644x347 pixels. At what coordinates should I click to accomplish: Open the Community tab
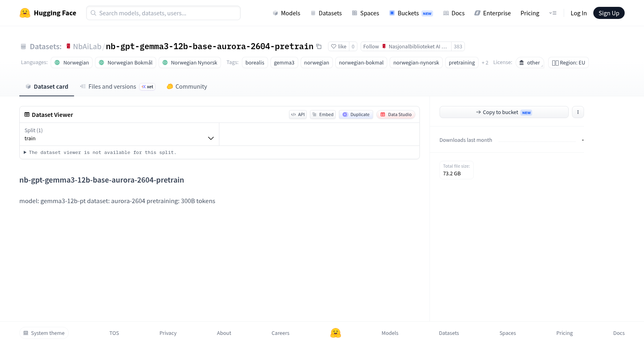tap(187, 86)
